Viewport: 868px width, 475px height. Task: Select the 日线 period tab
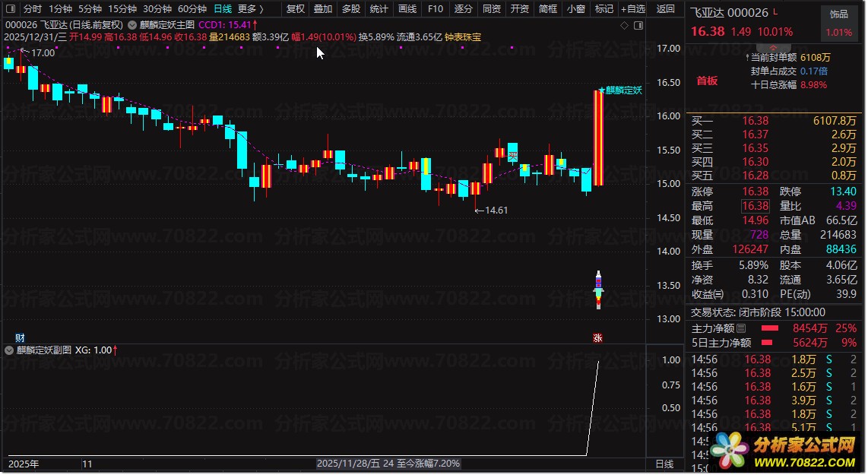[x=223, y=9]
